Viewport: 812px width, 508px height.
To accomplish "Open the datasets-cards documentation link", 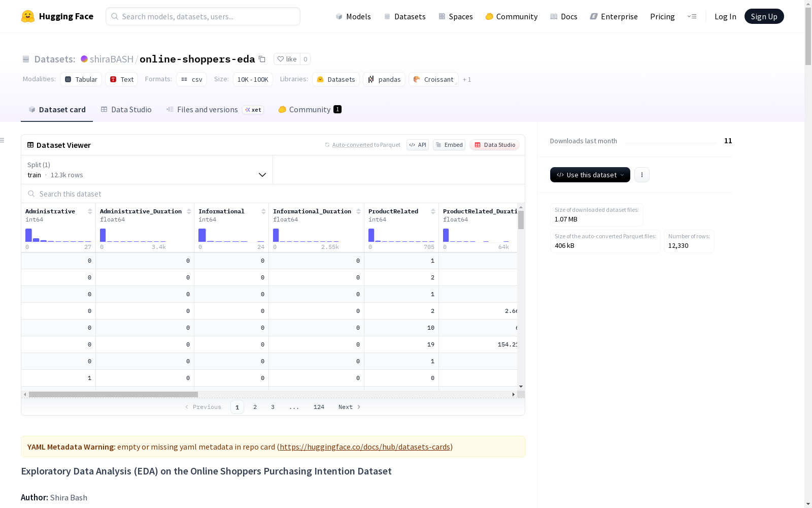I will (365, 447).
